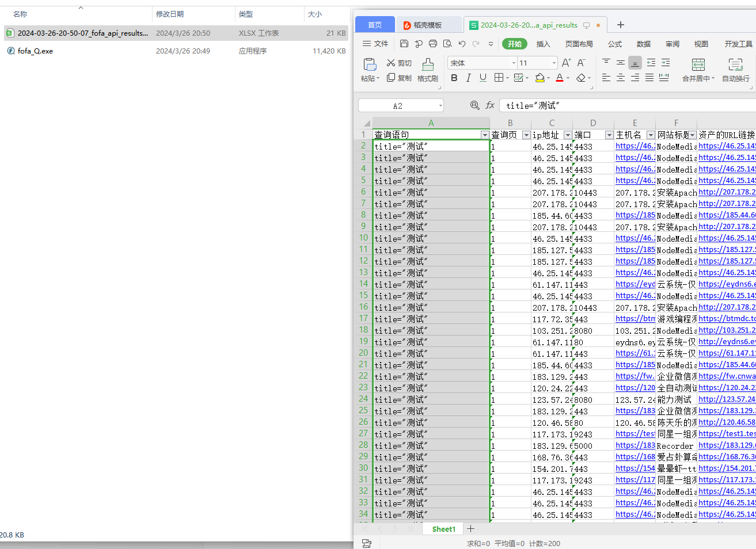Decrease indent in the alignment group

(651, 63)
